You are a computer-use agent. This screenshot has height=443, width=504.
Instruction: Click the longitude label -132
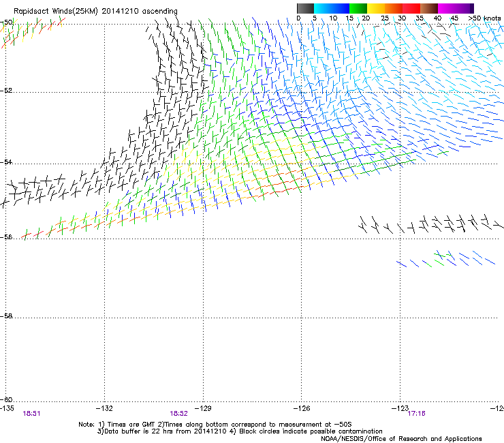104,408
